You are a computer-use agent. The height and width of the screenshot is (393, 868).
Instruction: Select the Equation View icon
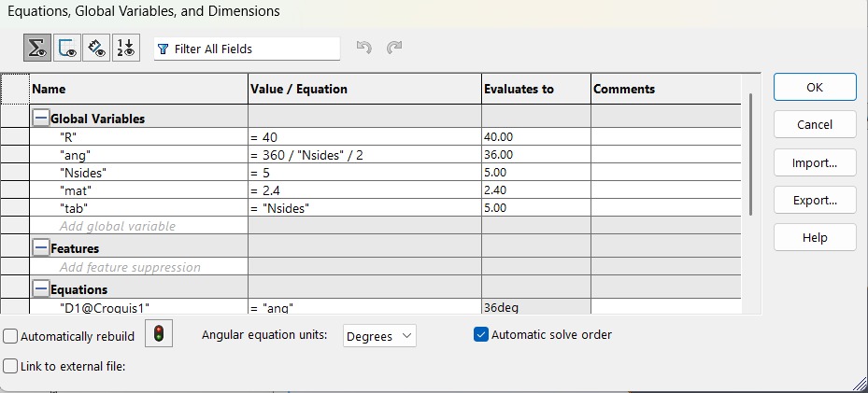coord(37,49)
